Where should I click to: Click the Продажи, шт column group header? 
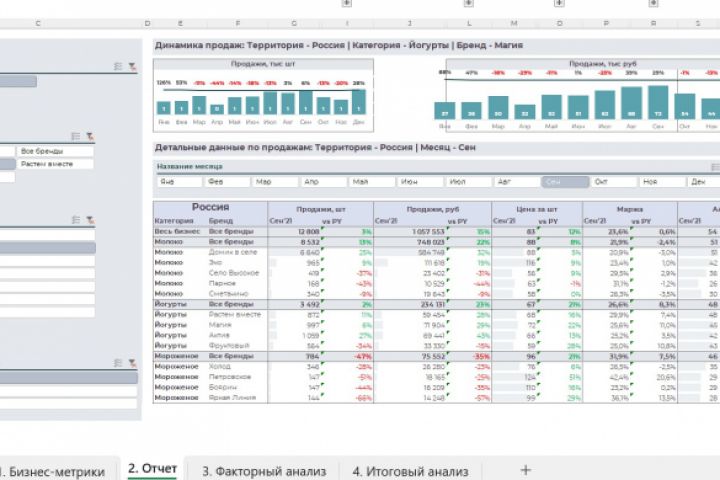321,209
